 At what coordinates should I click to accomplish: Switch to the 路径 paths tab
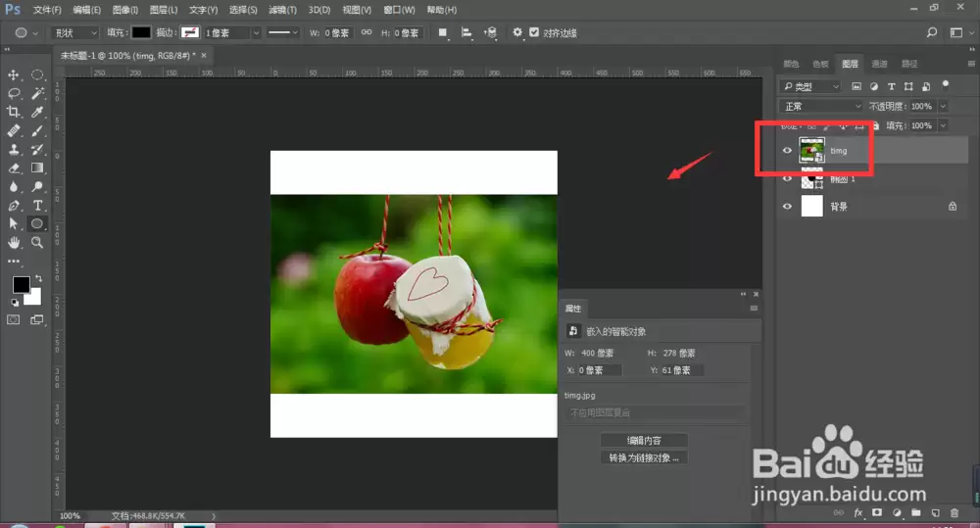click(909, 64)
